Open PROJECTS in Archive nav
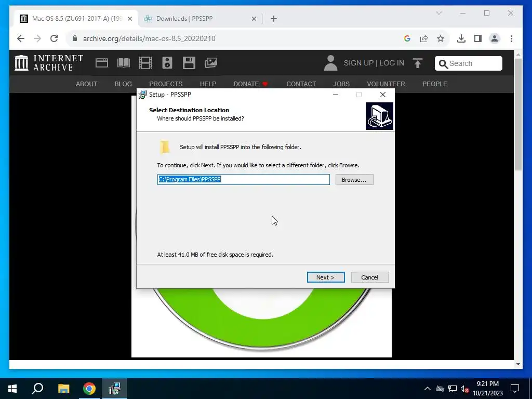The width and height of the screenshot is (532, 399). point(166,84)
